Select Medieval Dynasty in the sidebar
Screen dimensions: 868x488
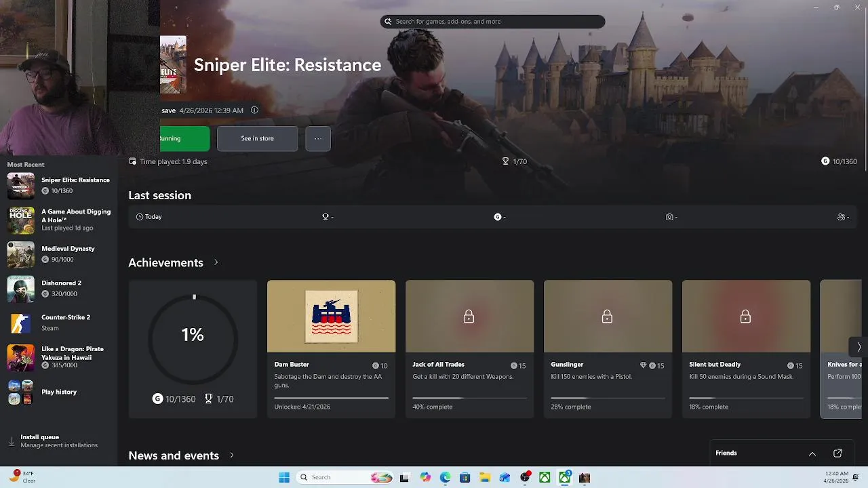coord(59,254)
